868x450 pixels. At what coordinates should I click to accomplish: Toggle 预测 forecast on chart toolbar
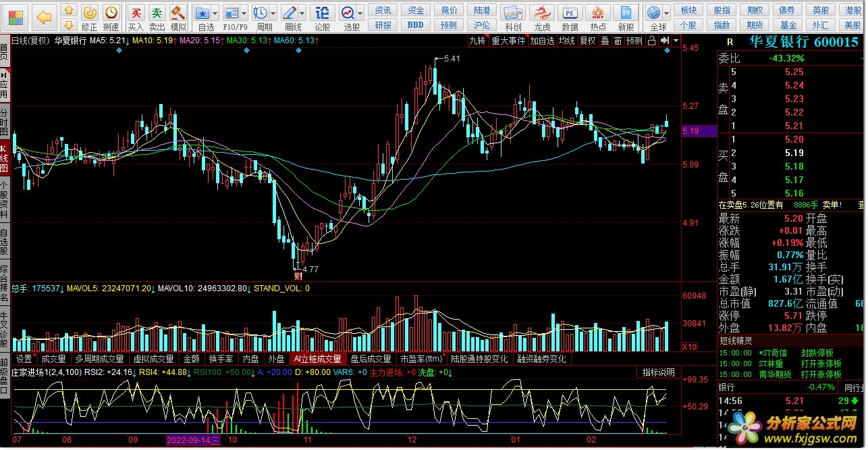pyautogui.click(x=634, y=41)
